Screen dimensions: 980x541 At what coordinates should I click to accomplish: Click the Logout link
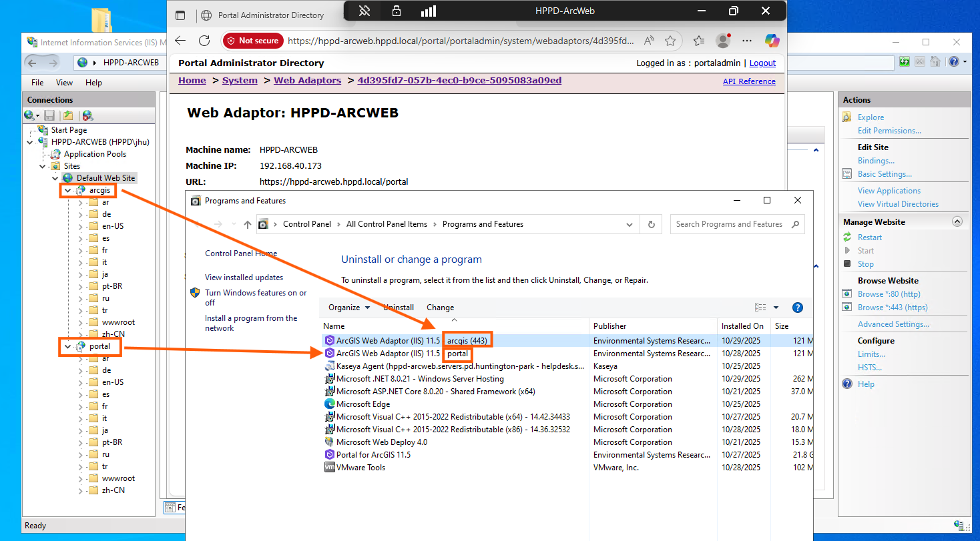click(762, 63)
